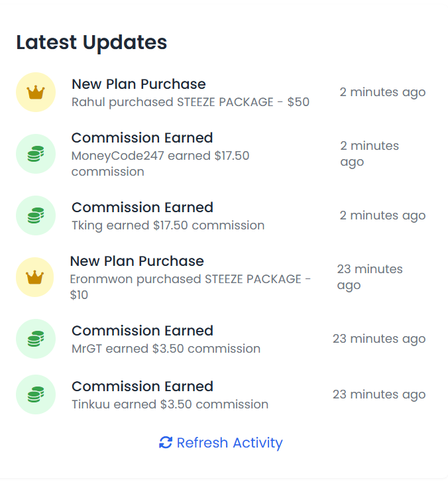Click the 2 minutes ago timestamp for Rahul
This screenshot has width=448, height=482.
click(382, 92)
